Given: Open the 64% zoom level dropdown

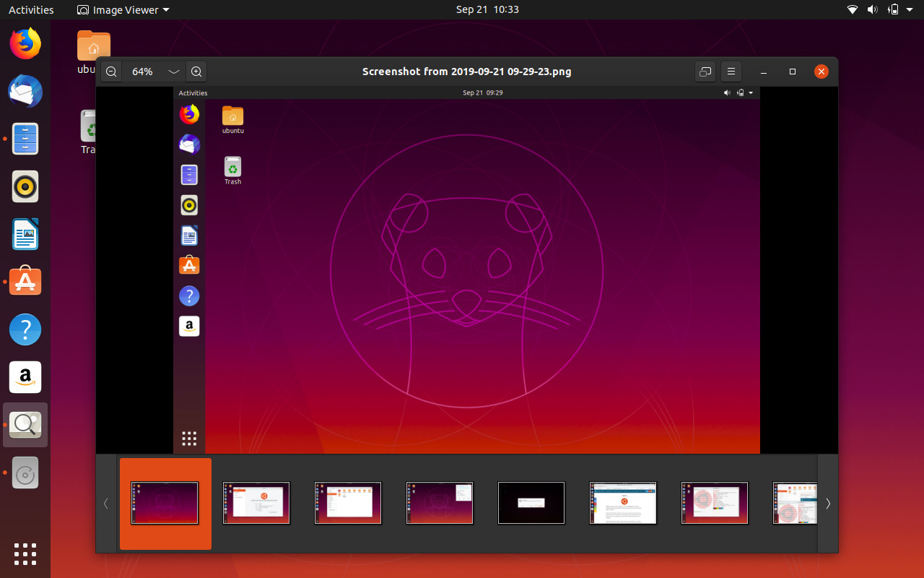Looking at the screenshot, I should (x=173, y=72).
